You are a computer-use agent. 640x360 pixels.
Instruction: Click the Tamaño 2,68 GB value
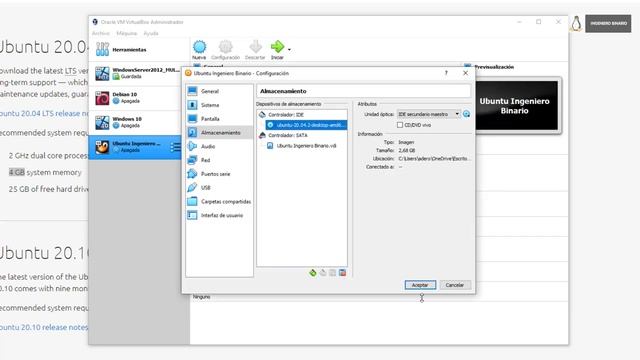[x=407, y=150]
